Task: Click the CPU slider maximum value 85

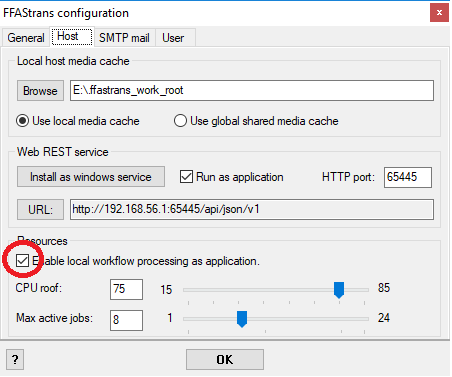Action: [x=384, y=288]
